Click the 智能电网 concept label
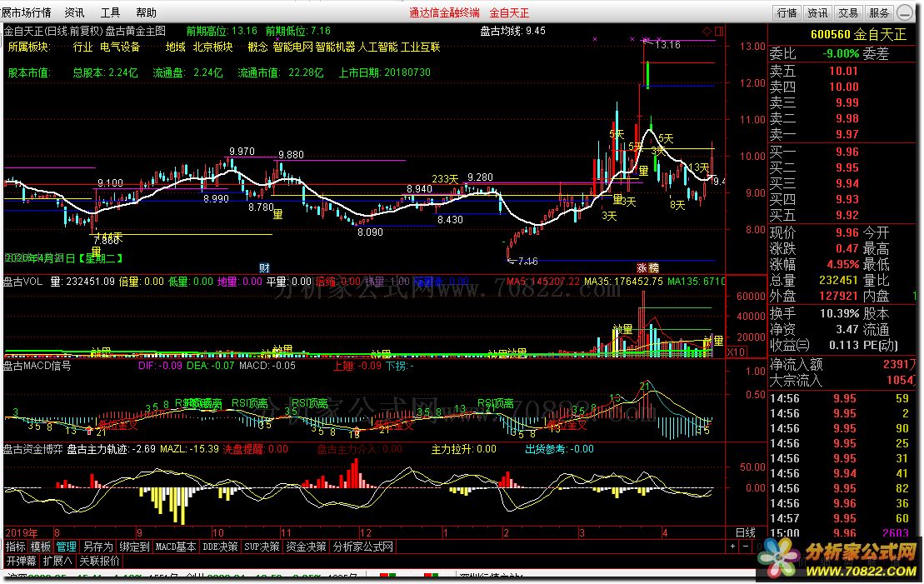 293,47
